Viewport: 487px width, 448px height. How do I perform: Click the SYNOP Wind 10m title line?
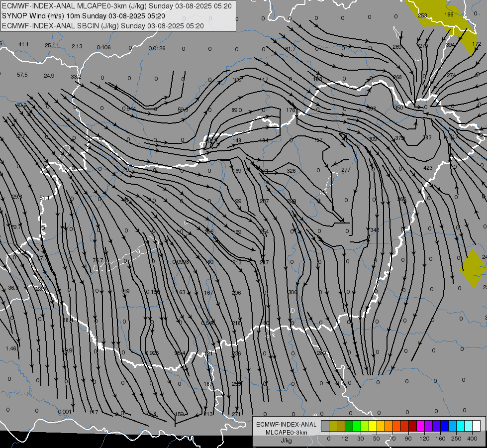(x=84, y=16)
